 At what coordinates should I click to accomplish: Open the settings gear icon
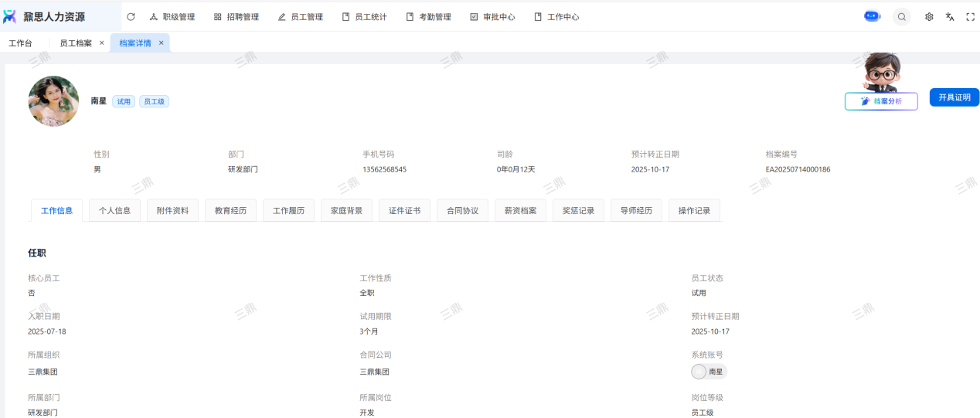pos(929,16)
